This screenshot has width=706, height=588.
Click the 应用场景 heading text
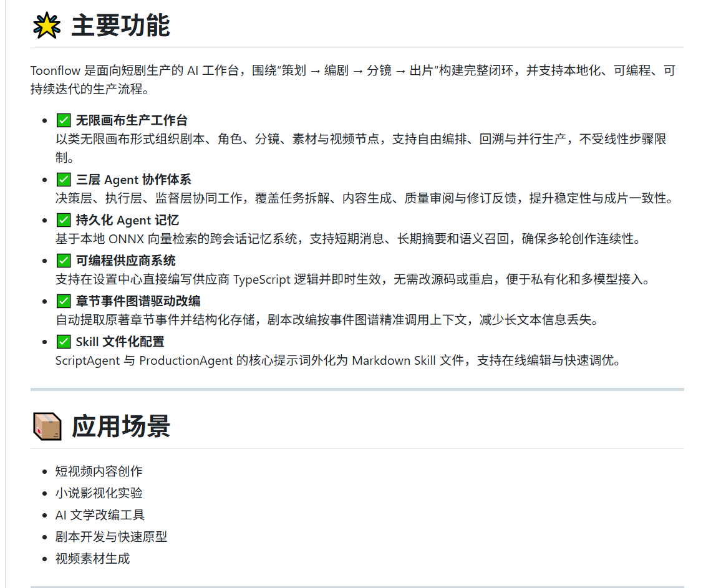[x=120, y=427]
